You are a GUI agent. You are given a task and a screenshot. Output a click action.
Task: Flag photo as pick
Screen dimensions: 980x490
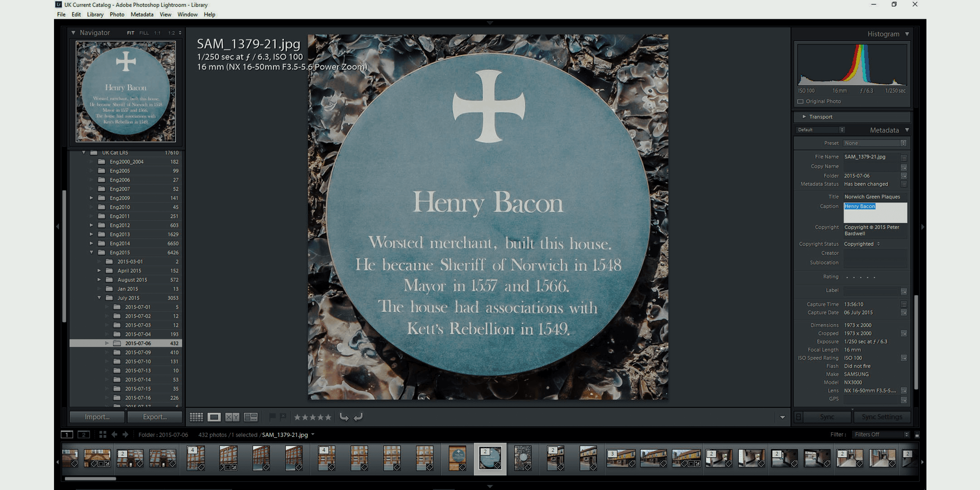point(272,417)
